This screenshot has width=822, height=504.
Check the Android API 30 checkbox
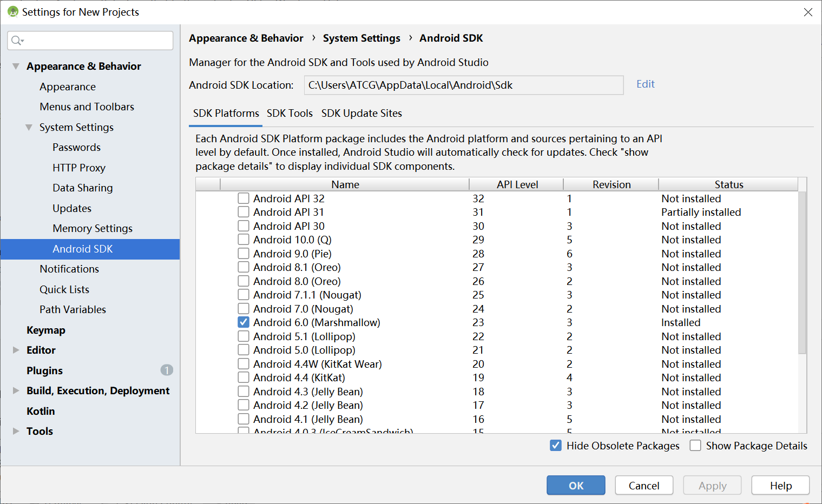pos(244,226)
